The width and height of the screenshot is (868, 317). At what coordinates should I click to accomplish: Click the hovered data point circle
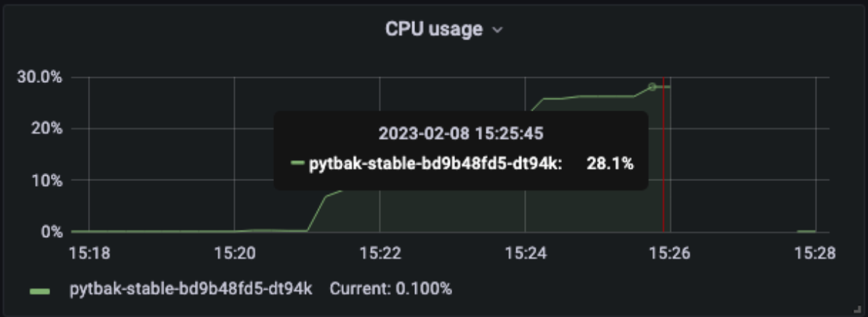[652, 87]
